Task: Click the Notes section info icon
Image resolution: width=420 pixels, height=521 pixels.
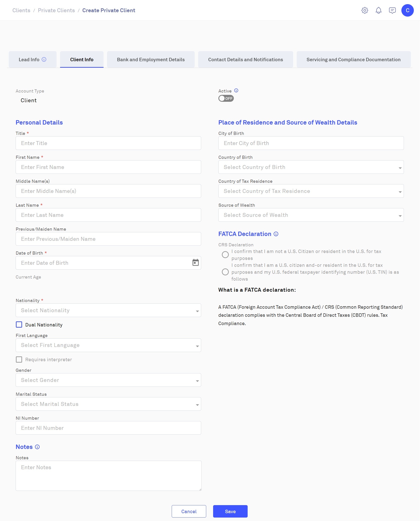Action: click(37, 447)
